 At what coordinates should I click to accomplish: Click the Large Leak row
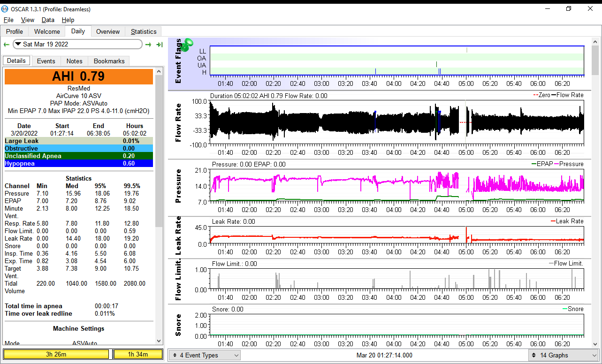[79, 141]
